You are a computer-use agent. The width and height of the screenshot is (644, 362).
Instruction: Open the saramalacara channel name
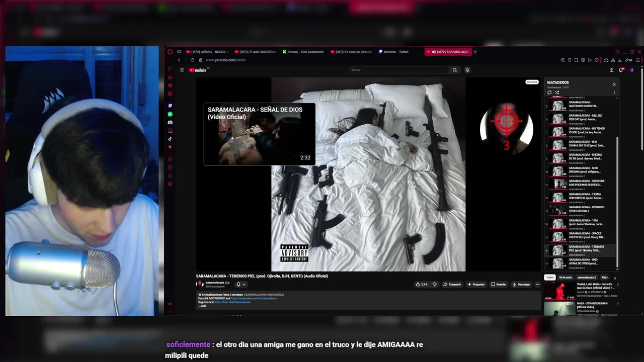tap(215, 283)
